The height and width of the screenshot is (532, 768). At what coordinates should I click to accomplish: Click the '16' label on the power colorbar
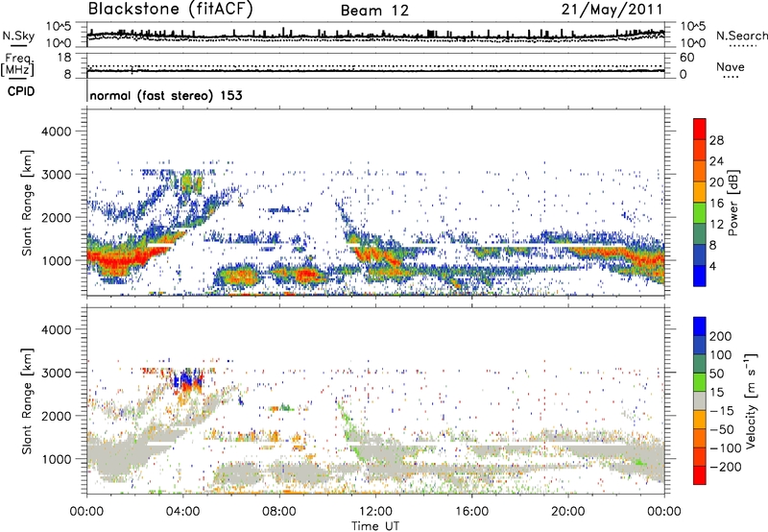716,204
